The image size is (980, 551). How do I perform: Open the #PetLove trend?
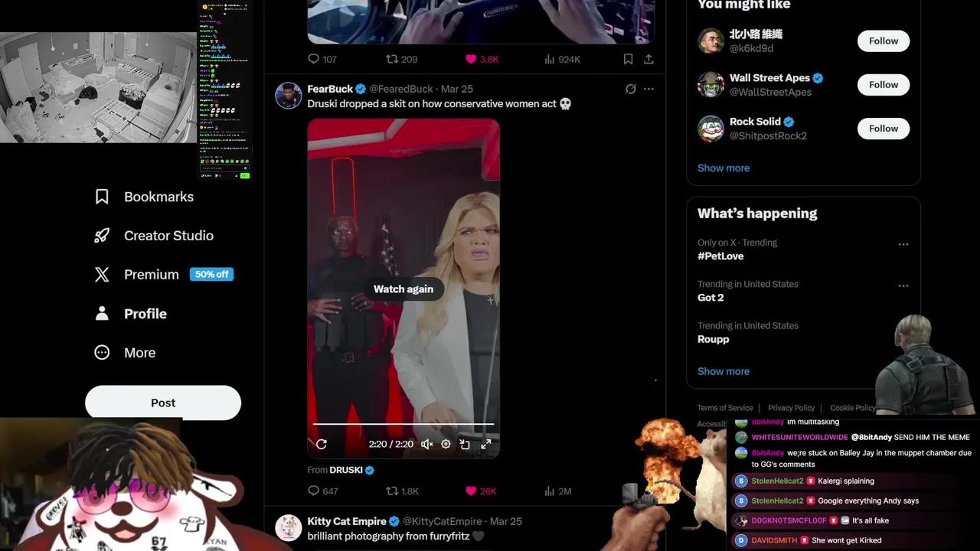click(x=720, y=256)
